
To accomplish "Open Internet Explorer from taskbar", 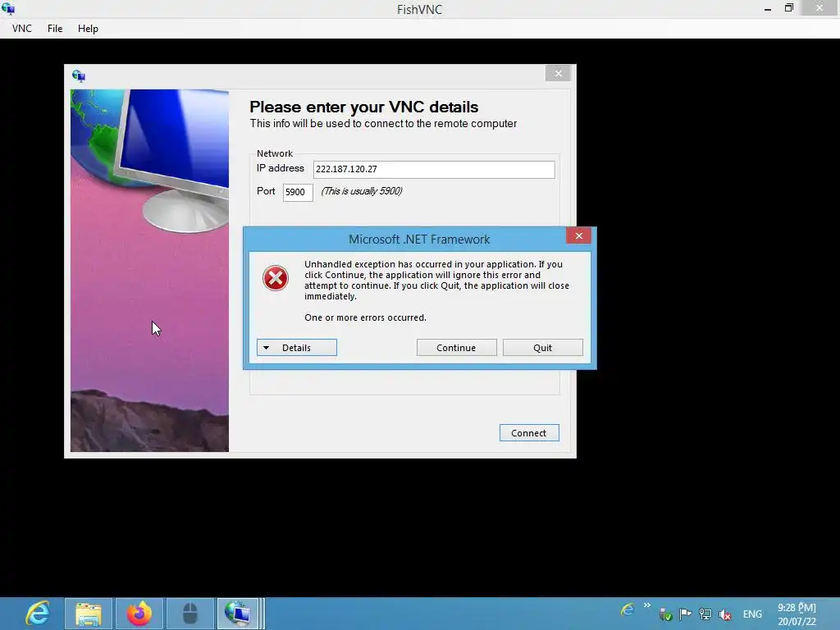I will click(x=38, y=614).
